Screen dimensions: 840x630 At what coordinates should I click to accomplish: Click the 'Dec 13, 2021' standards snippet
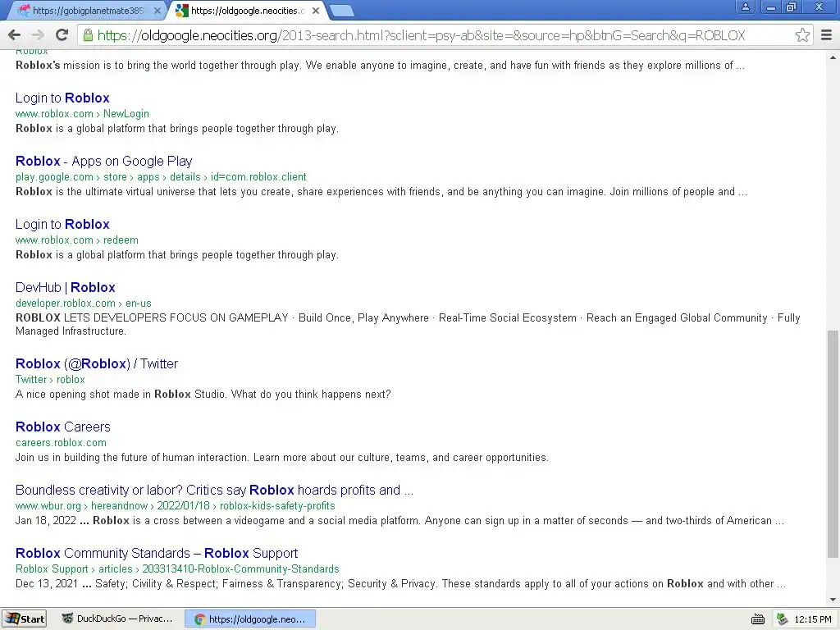point(400,584)
